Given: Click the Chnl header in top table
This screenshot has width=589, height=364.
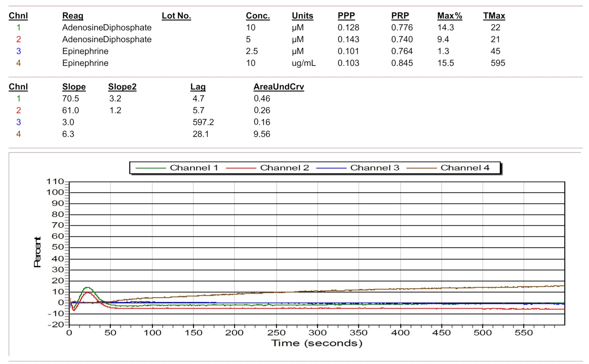Looking at the screenshot, I should 18,16.
